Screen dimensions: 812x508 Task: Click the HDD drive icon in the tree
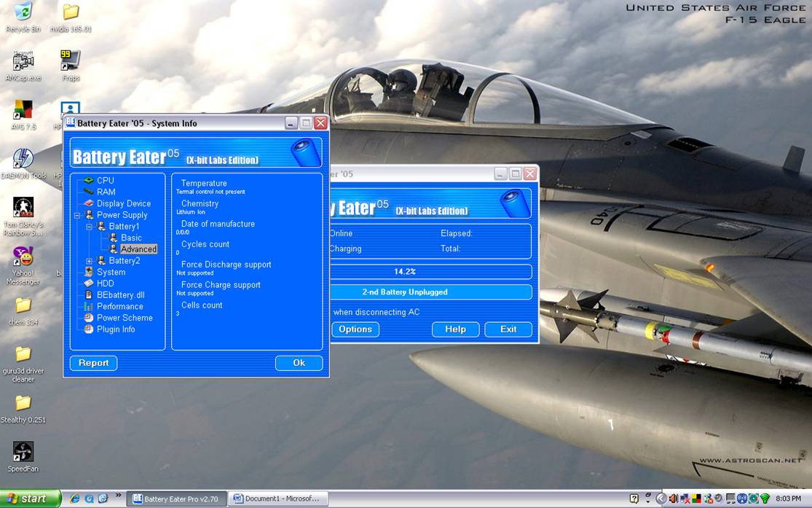pos(89,283)
